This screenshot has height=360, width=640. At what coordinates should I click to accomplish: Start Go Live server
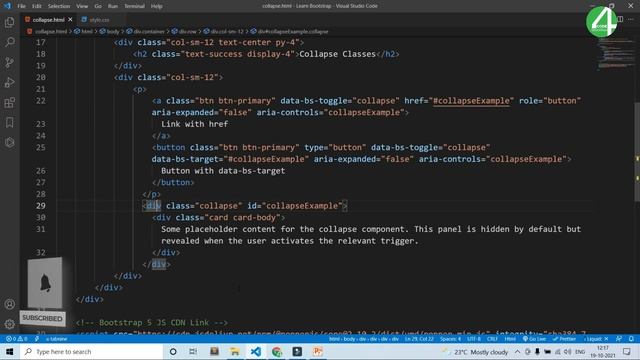coord(534,339)
